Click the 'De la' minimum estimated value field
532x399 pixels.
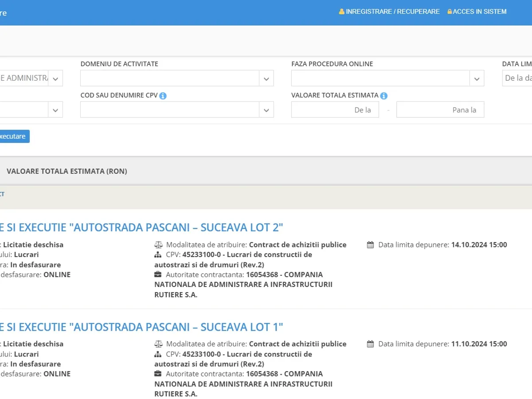click(x=335, y=110)
